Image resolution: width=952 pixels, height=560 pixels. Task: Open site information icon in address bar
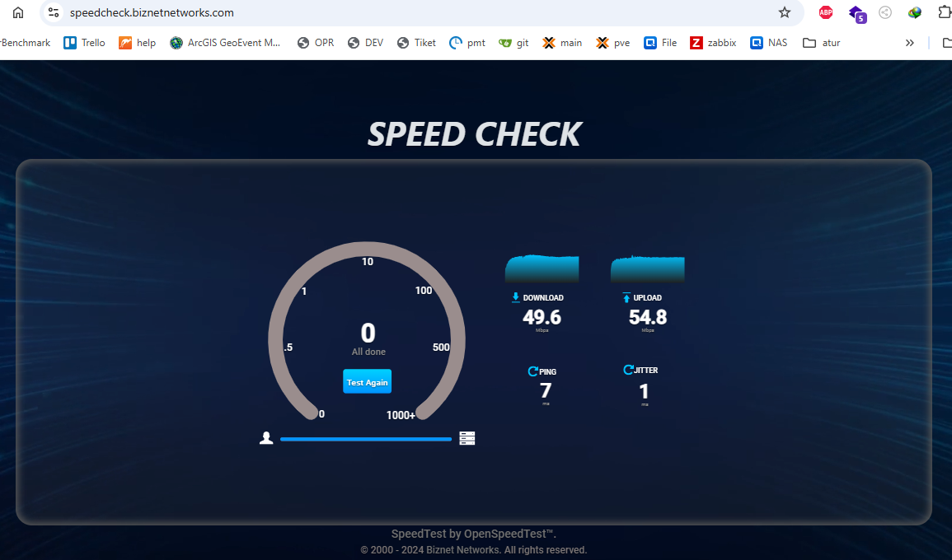click(x=54, y=12)
